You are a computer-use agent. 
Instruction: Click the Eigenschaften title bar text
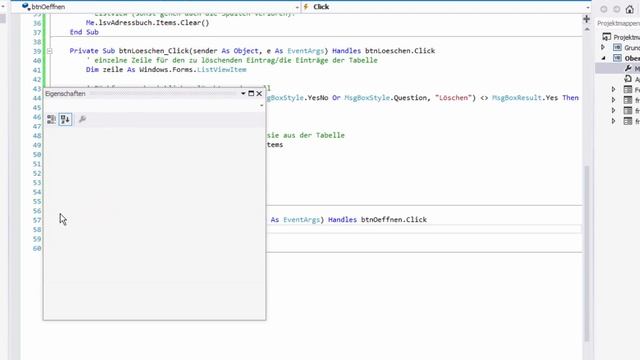pos(65,94)
